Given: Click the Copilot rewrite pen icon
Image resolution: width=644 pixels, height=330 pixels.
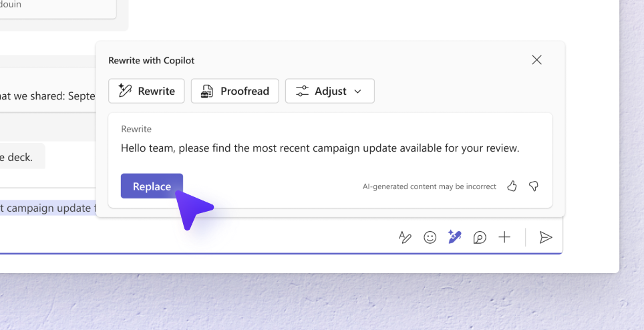Looking at the screenshot, I should 455,237.
